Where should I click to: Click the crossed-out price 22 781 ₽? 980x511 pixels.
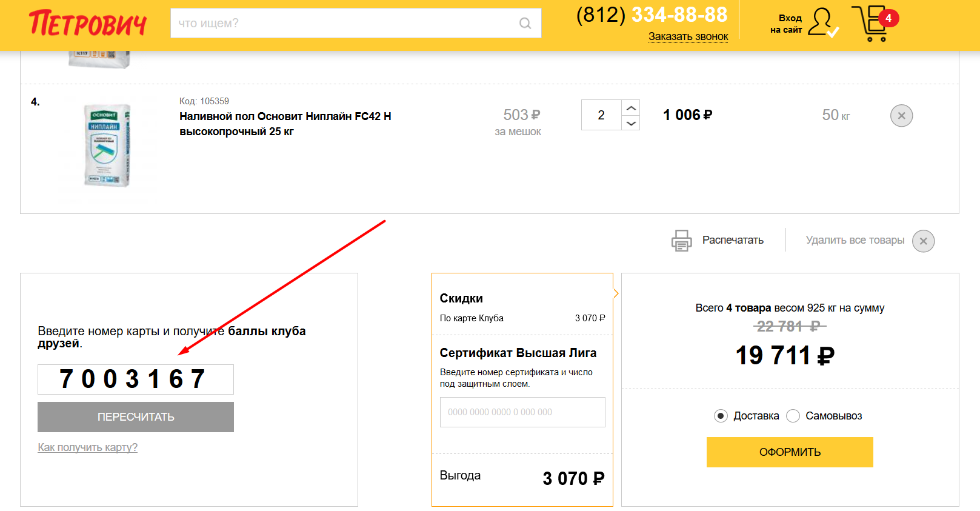pos(790,327)
